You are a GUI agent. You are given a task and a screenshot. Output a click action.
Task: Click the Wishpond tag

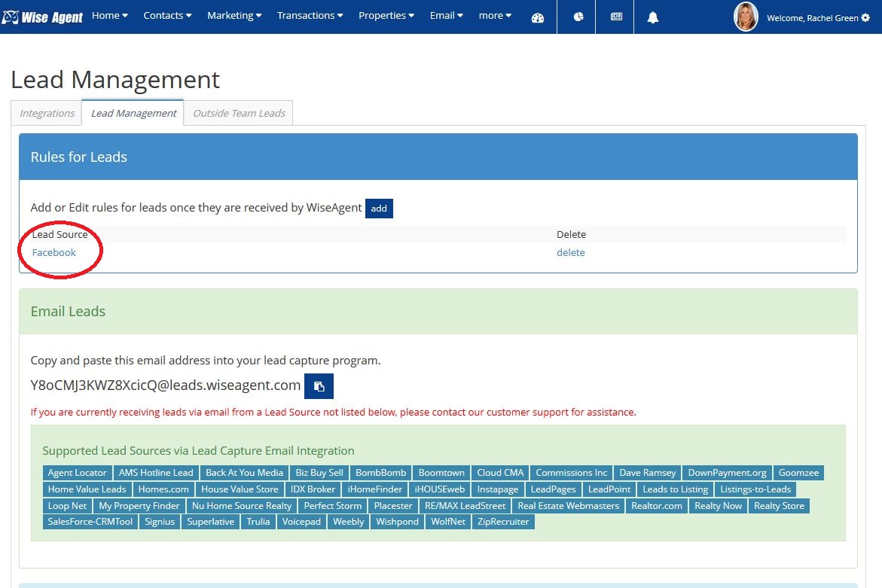[x=397, y=522]
